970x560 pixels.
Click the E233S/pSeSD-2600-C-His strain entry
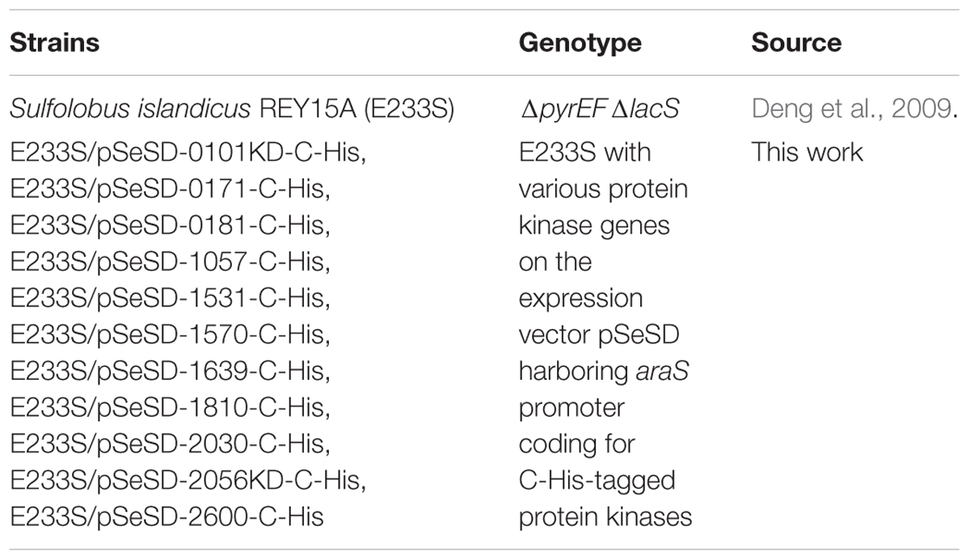tap(167, 516)
